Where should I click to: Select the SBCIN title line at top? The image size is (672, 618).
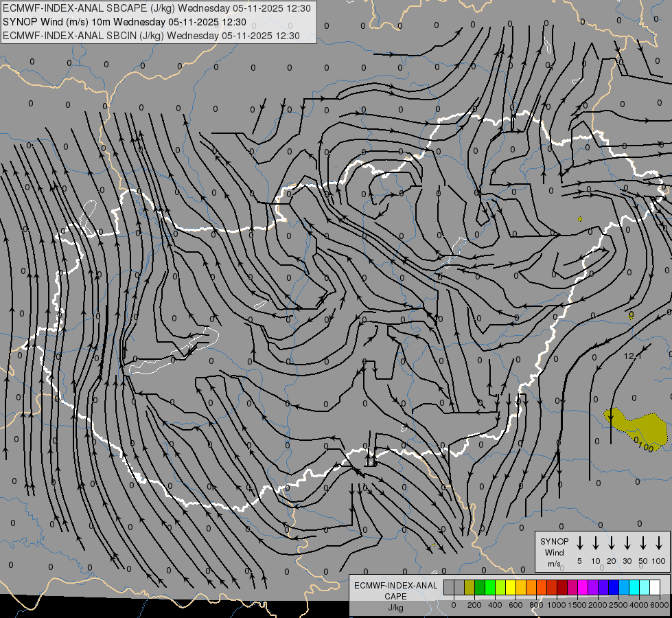pyautogui.click(x=151, y=36)
